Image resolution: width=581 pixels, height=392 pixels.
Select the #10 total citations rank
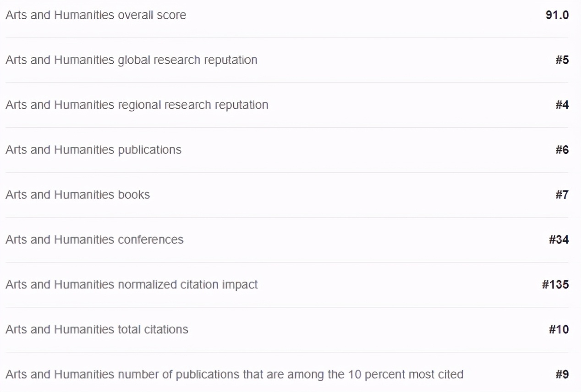point(559,329)
